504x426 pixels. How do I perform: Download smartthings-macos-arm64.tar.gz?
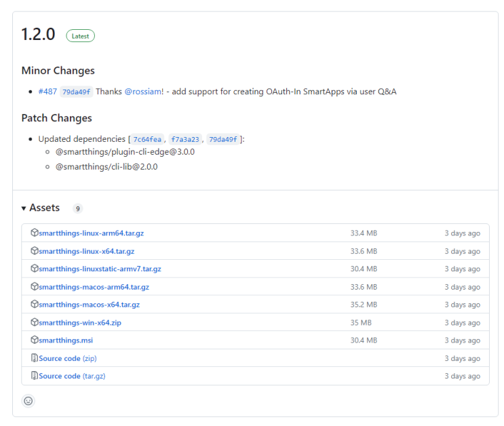pyautogui.click(x=94, y=287)
